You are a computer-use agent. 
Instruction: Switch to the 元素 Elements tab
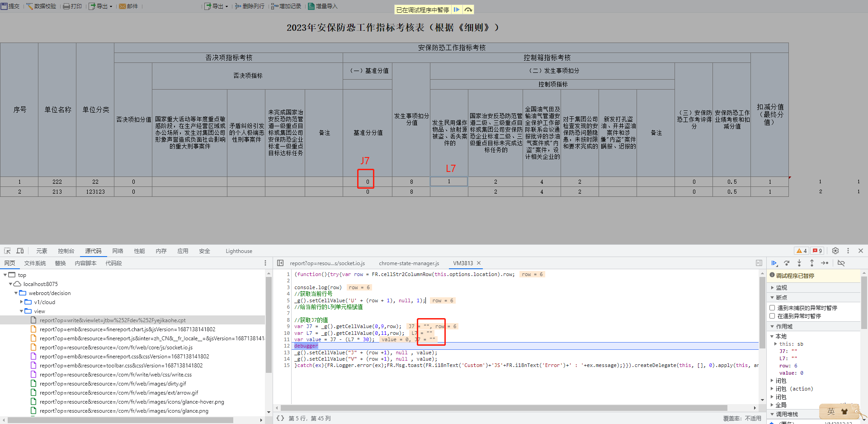click(x=42, y=251)
